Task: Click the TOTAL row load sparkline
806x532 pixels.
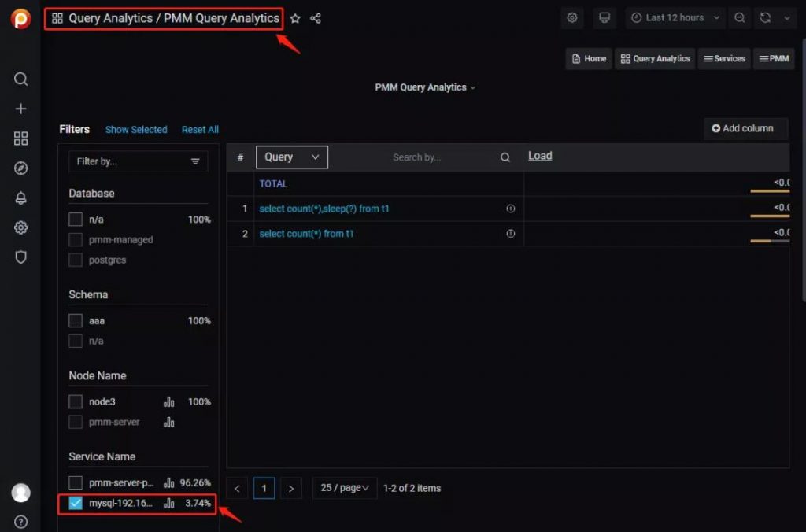Action: [x=770, y=191]
